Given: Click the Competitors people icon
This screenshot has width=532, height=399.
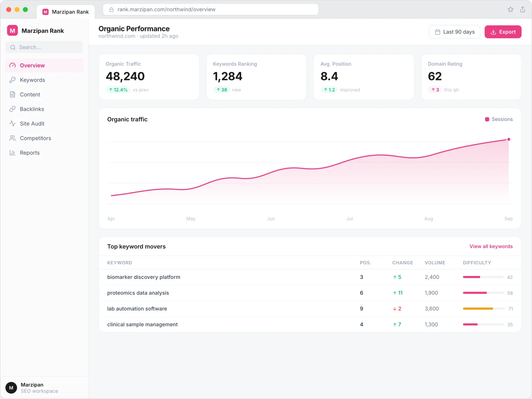Looking at the screenshot, I should point(13,138).
